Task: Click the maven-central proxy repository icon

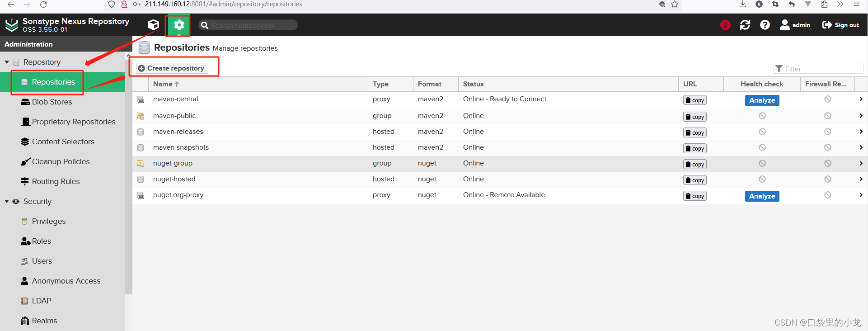Action: pyautogui.click(x=141, y=99)
